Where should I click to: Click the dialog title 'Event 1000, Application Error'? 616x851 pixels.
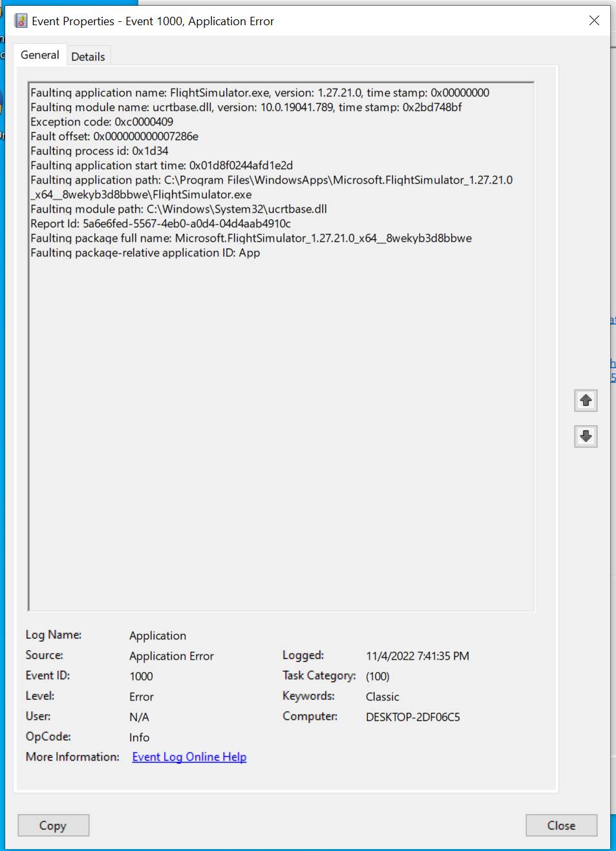pyautogui.click(x=200, y=21)
